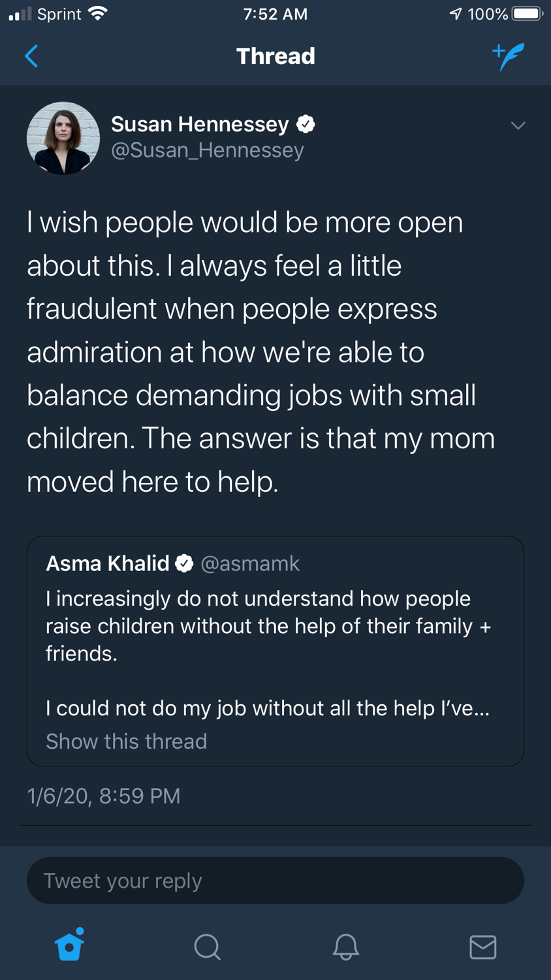
Task: Compose a new tweet with feather icon
Action: pyautogui.click(x=508, y=57)
